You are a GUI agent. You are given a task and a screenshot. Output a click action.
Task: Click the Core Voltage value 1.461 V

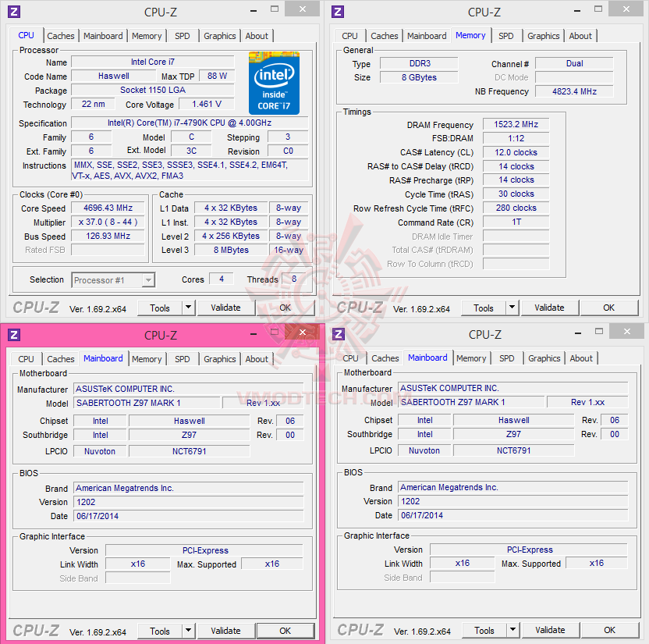pyautogui.click(x=207, y=104)
